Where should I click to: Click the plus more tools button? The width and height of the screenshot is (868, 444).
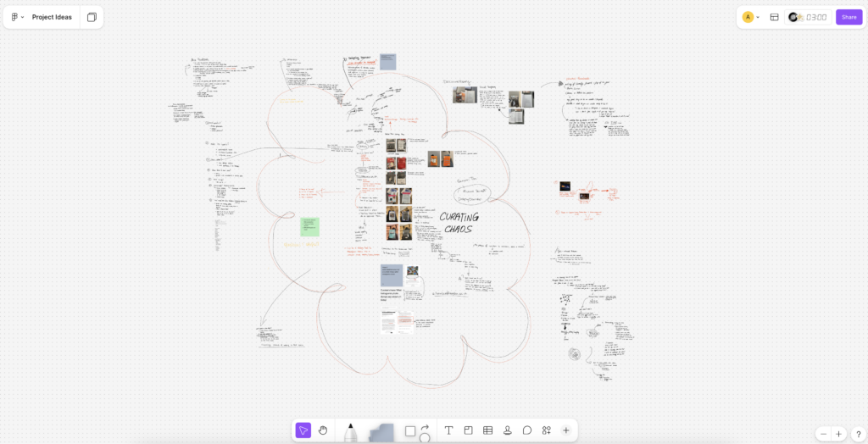coord(566,430)
